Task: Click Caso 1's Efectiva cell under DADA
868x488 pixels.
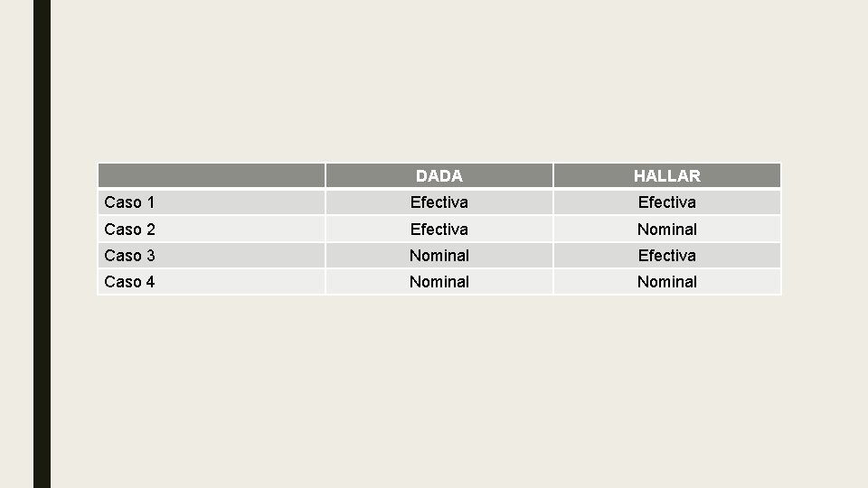Action: (439, 202)
